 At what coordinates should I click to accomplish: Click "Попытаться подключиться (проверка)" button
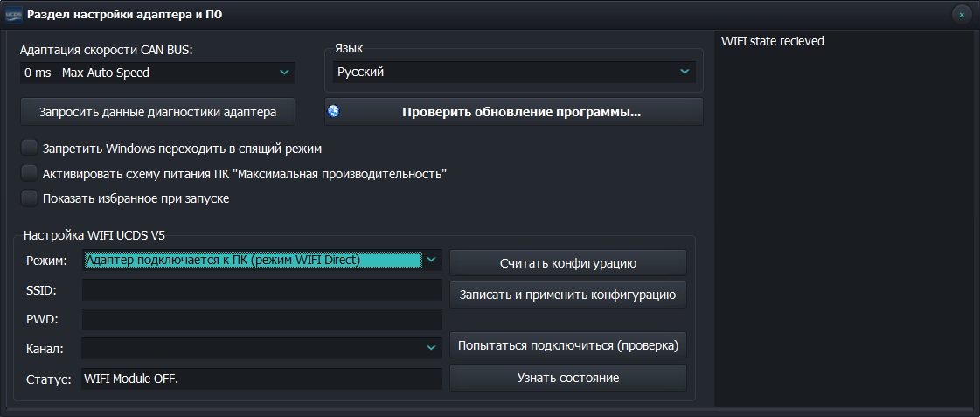coord(567,345)
